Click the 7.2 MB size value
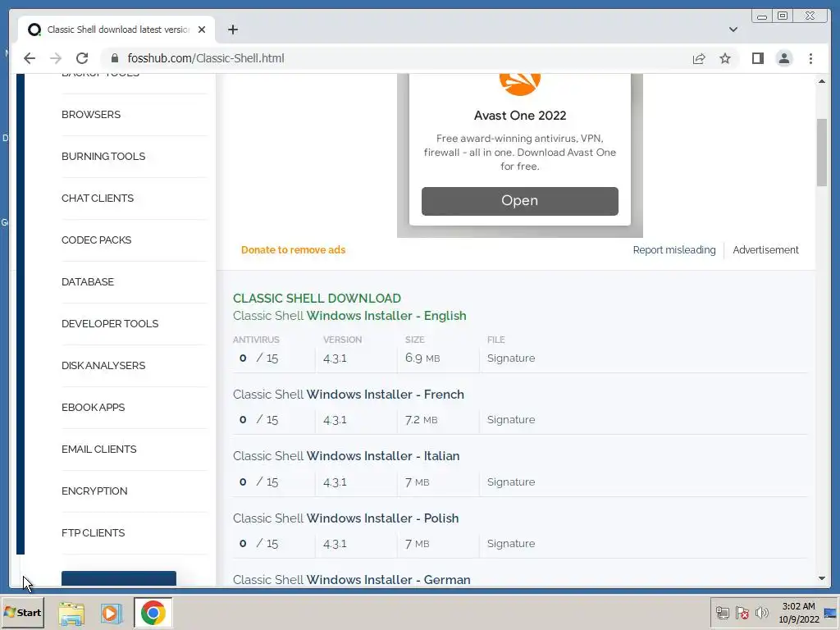Viewport: 840px width, 630px height. pyautogui.click(x=421, y=419)
